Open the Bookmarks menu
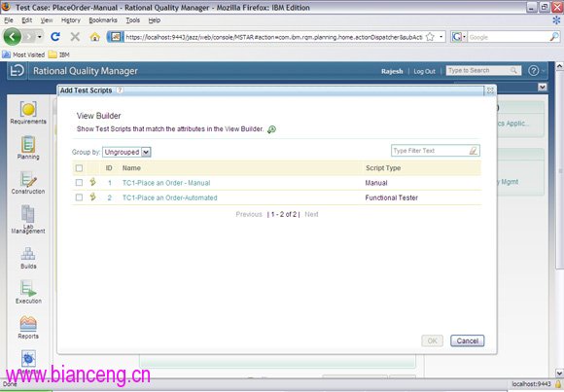 tap(103, 20)
